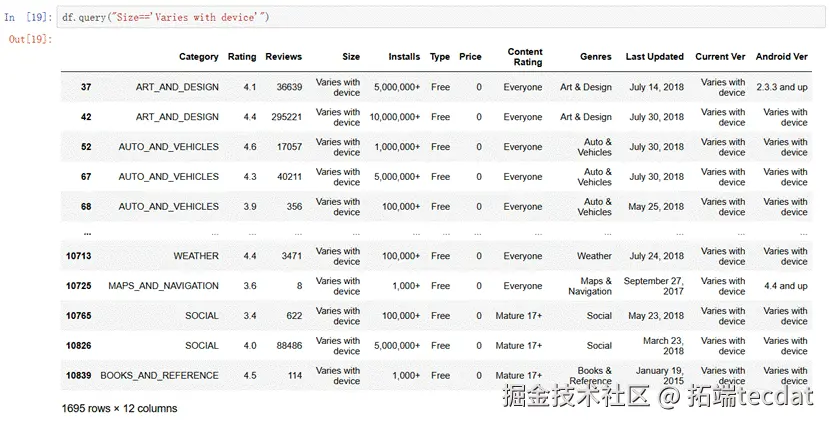Click the Android Ver column header

click(x=781, y=57)
